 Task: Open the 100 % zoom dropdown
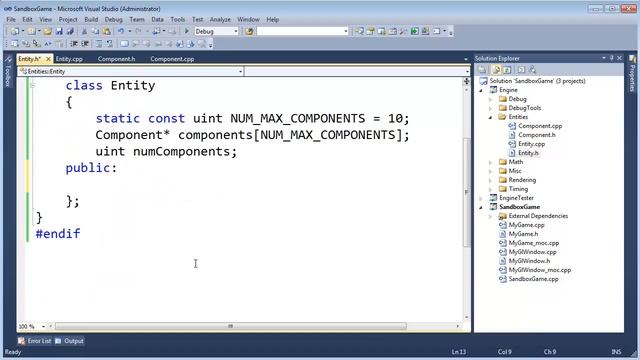coord(43,327)
